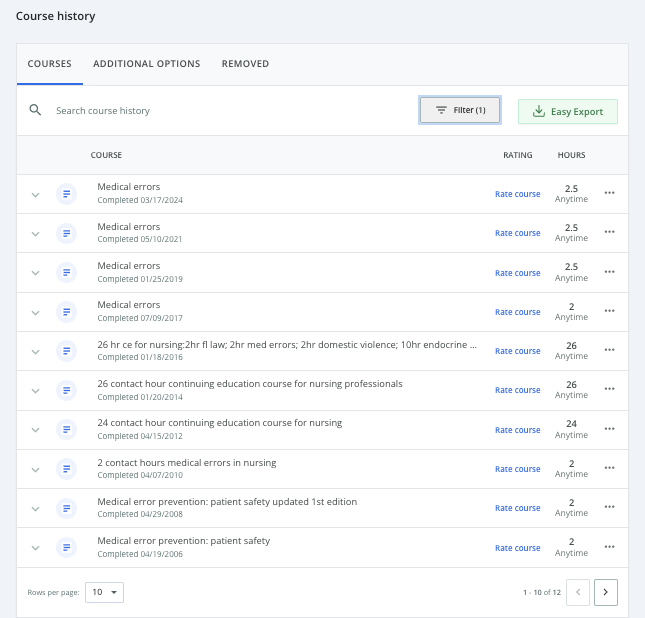Click the search magnifier icon
The image size is (645, 618).
coord(35,110)
